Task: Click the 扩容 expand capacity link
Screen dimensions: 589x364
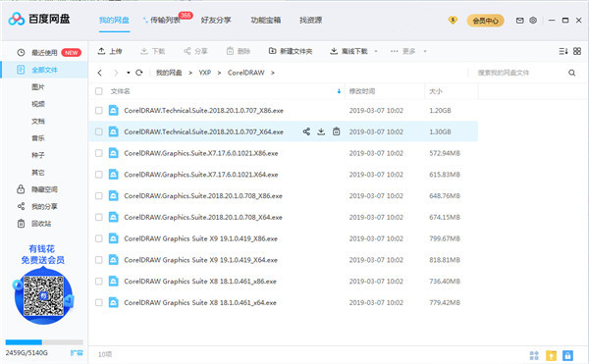Action: pos(77,353)
